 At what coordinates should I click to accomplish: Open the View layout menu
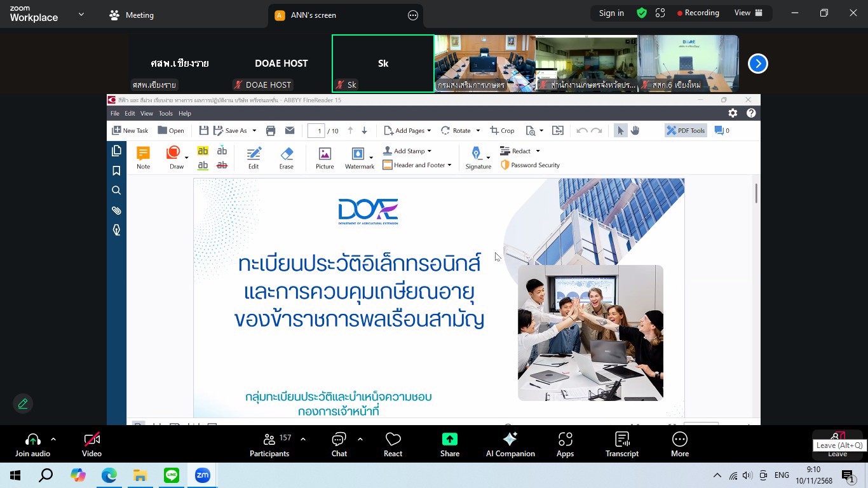(748, 13)
